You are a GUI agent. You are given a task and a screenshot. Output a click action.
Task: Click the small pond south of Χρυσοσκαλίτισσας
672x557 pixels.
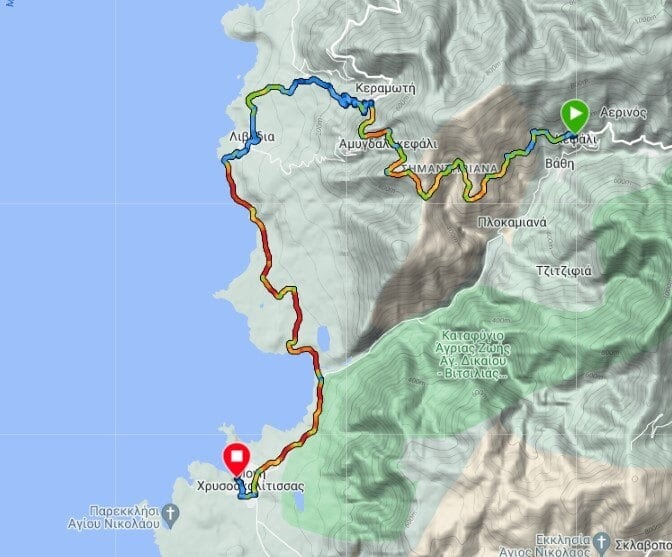coord(300,501)
